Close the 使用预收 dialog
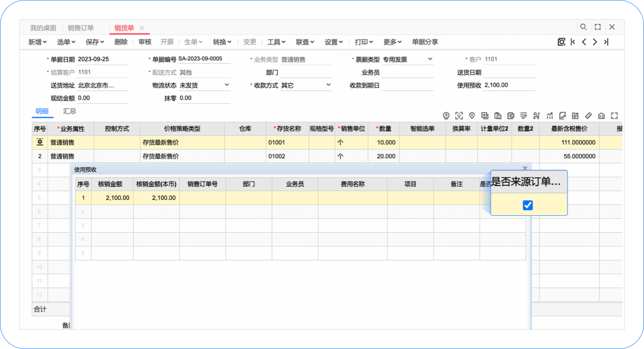The height and width of the screenshot is (349, 644). pyautogui.click(x=525, y=169)
